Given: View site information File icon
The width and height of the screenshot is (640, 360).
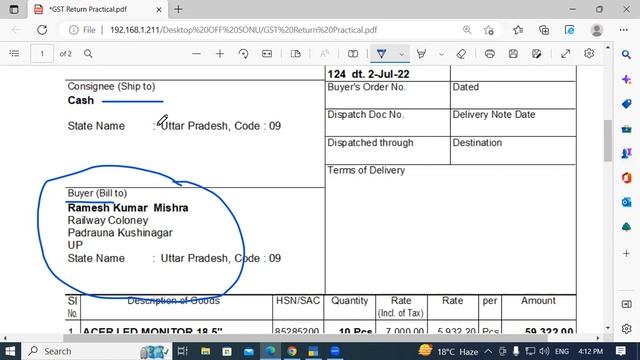Looking at the screenshot, I should click(82, 30).
